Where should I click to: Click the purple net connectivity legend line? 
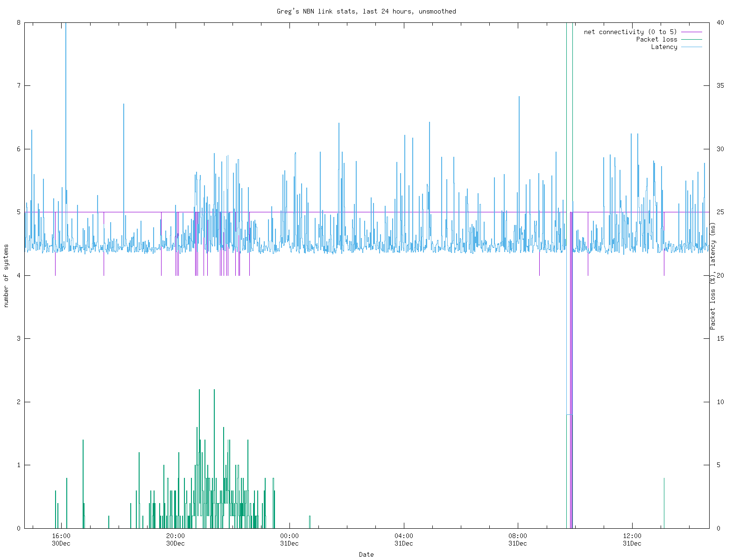click(x=691, y=32)
